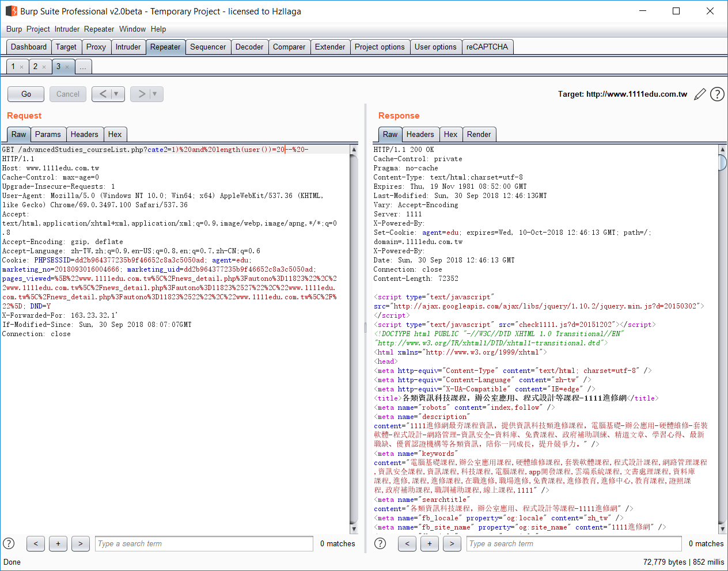Close Repeater tab 2 with x
This screenshot has width=728, height=571.
pos(44,67)
